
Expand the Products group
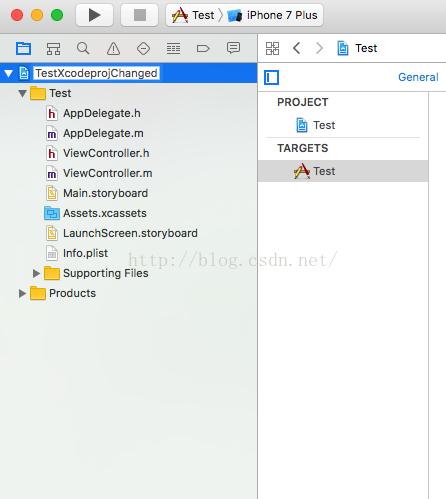(x=22, y=293)
